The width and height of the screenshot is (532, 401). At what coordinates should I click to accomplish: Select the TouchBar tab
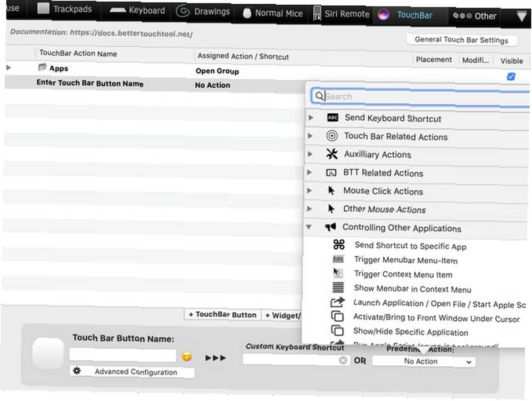[405, 15]
